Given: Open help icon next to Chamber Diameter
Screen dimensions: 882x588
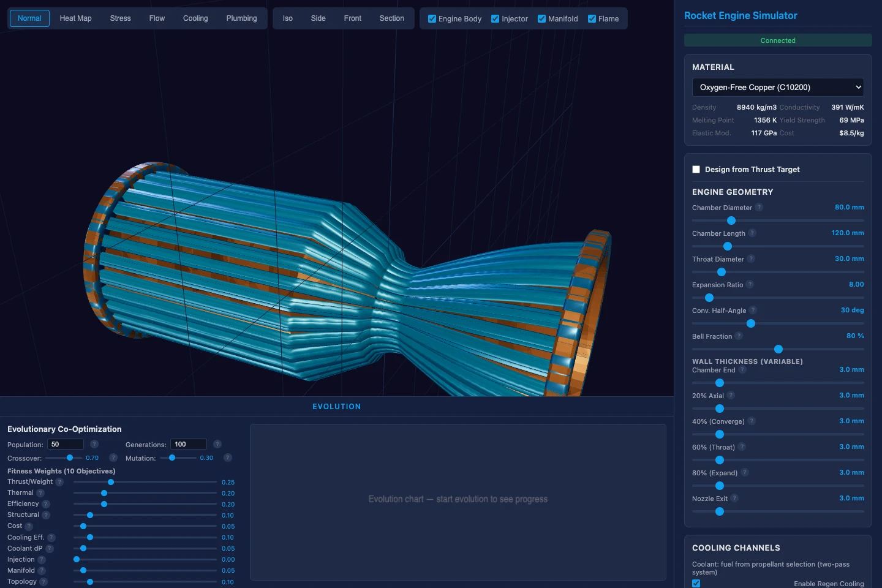Looking at the screenshot, I should point(759,207).
